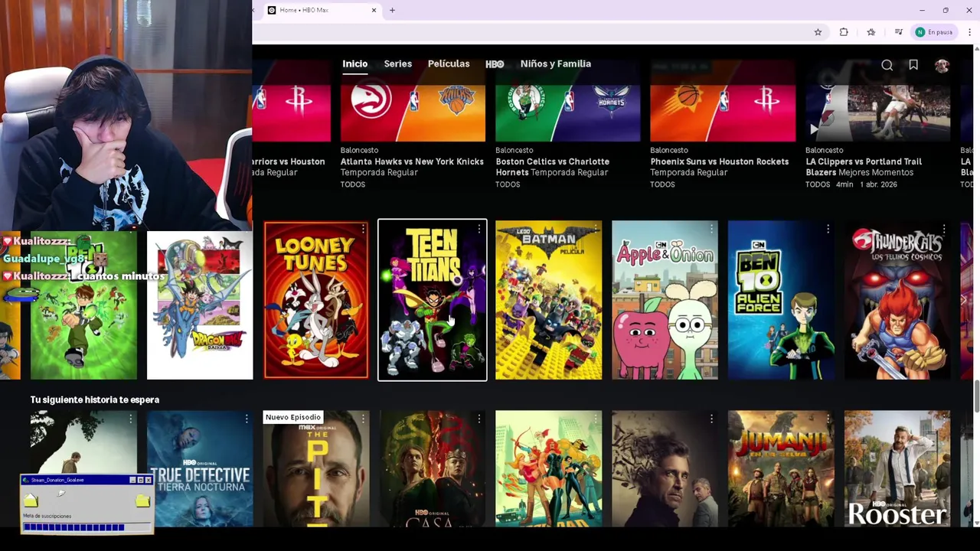Open the HBO Max search icon
This screenshot has height=551, width=980.
(x=887, y=66)
